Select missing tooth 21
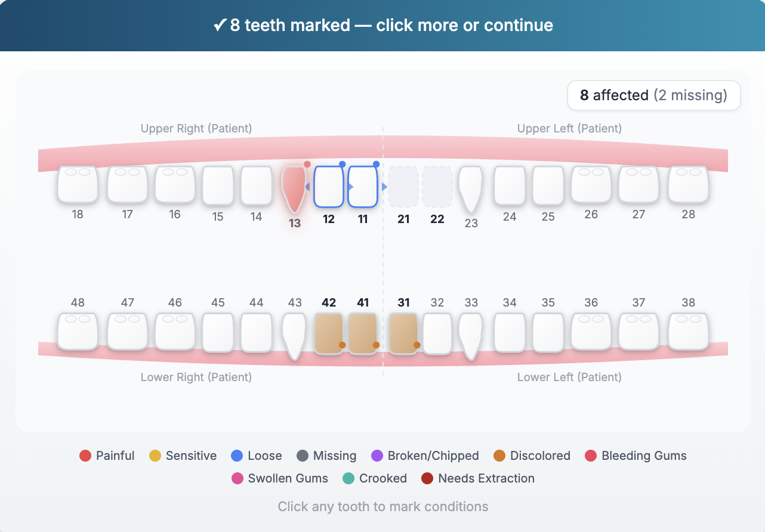Viewport: 765px width, 532px height. pyautogui.click(x=403, y=186)
